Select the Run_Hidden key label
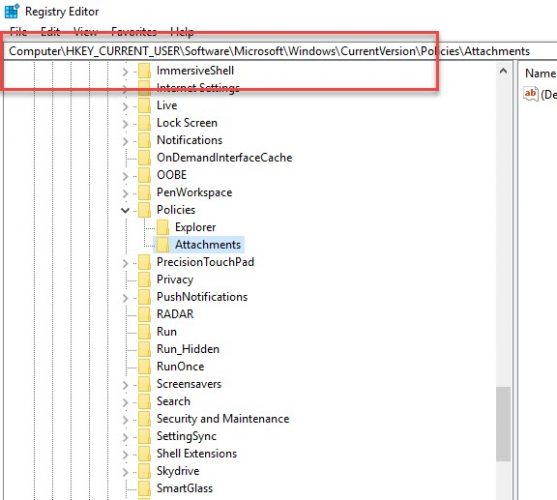557x500 pixels. point(188,349)
